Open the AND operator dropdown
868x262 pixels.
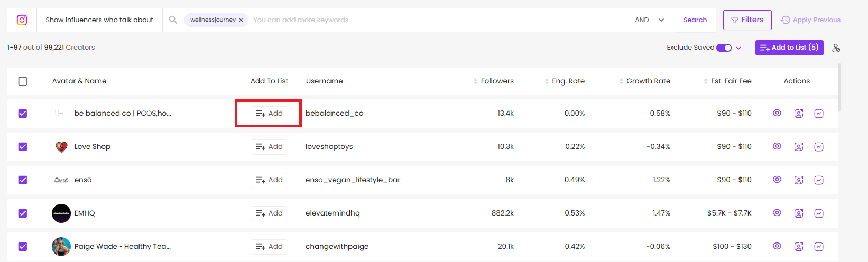click(650, 20)
